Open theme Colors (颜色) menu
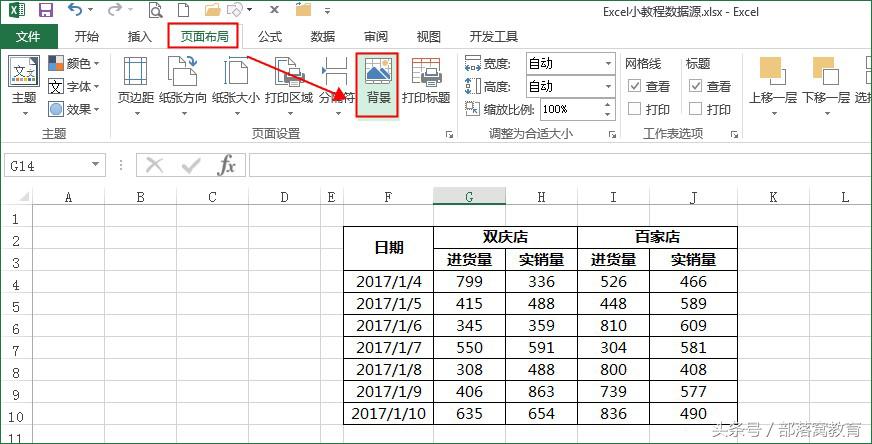The width and height of the screenshot is (872, 444). tap(73, 63)
